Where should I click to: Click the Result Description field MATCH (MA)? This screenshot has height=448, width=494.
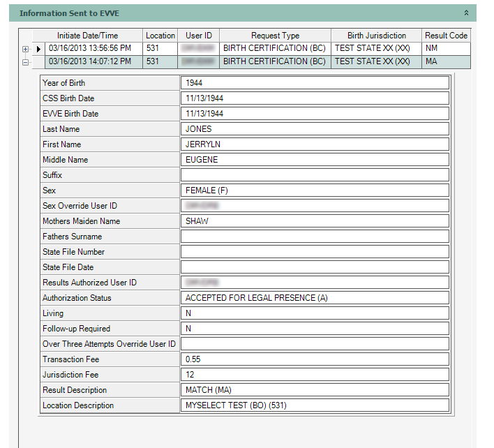pyautogui.click(x=314, y=390)
